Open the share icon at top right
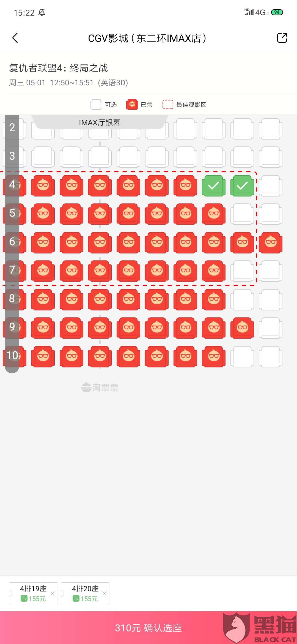 (282, 38)
